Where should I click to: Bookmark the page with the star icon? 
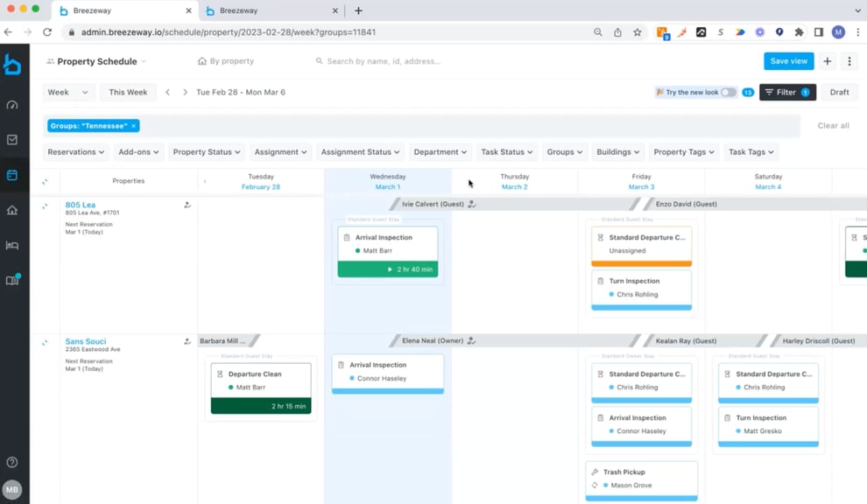point(637,31)
